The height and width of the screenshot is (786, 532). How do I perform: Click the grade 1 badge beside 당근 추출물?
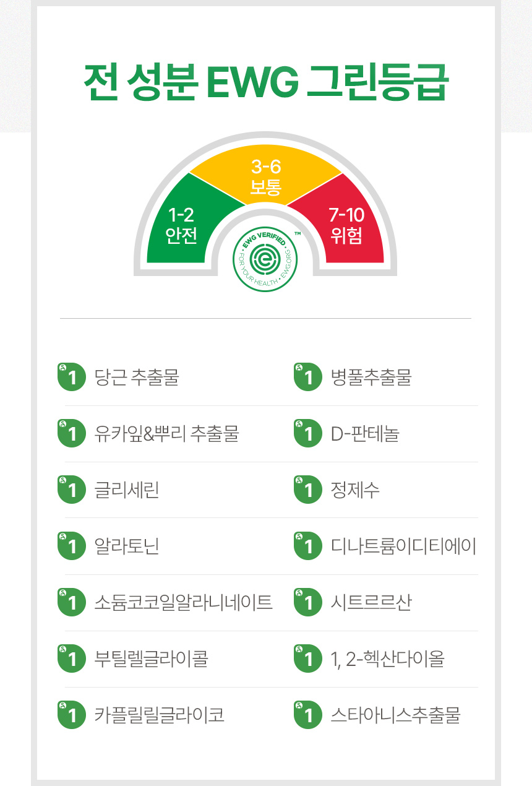(x=71, y=377)
